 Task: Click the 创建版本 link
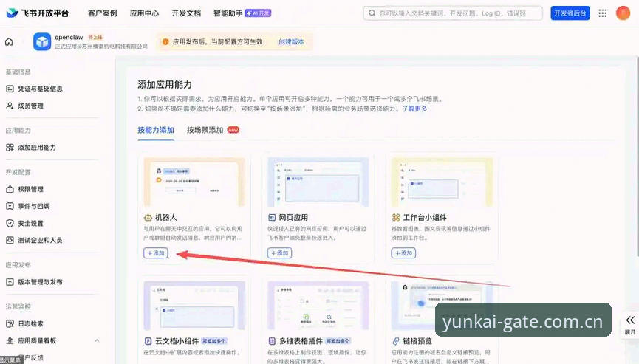[291, 41]
